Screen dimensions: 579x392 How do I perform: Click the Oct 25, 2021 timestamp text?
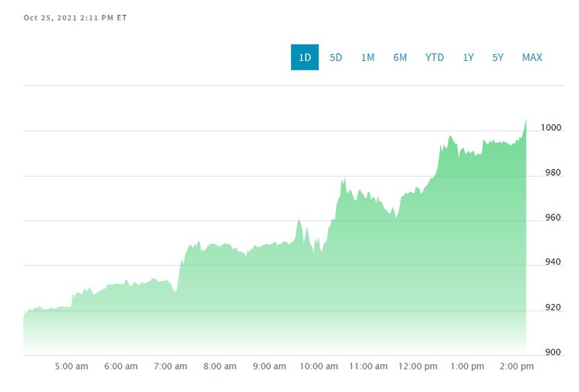click(75, 17)
